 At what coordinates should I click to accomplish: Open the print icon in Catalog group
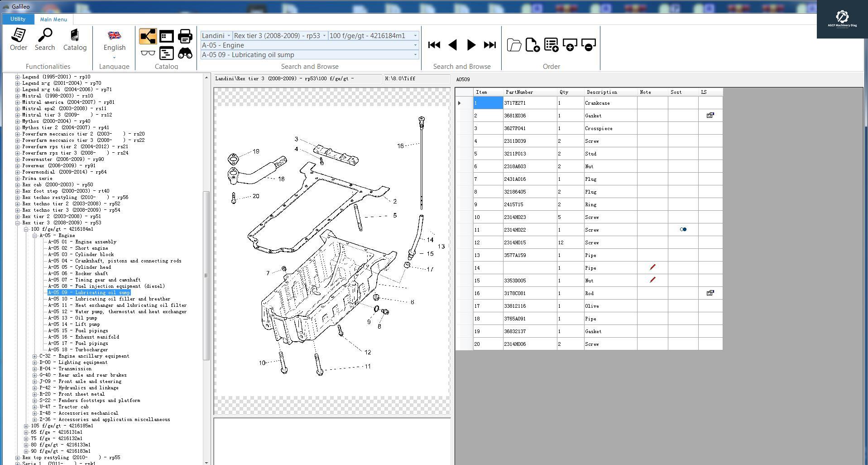tap(185, 36)
